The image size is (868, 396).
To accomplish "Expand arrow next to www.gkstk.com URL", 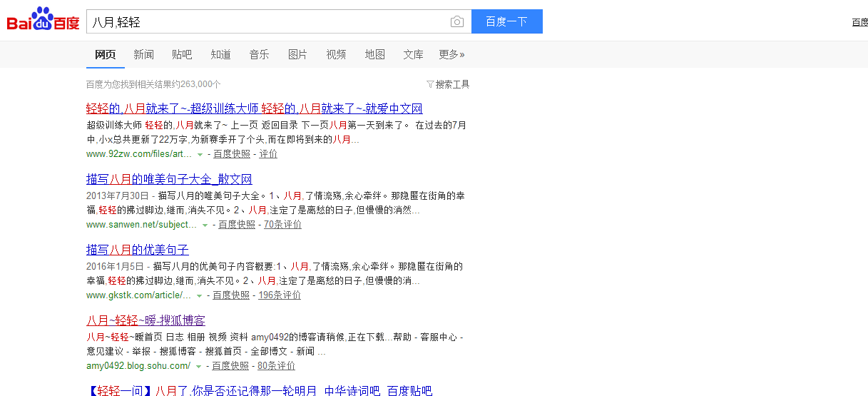I will point(199,295).
